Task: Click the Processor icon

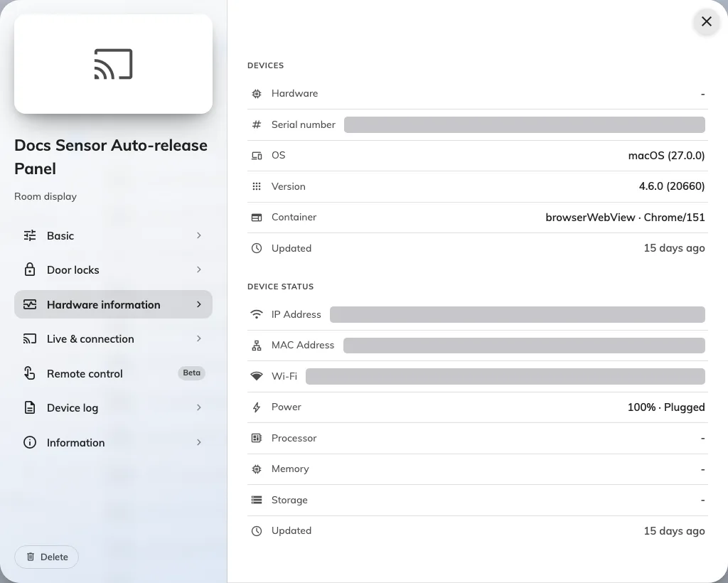Action: coord(256,438)
